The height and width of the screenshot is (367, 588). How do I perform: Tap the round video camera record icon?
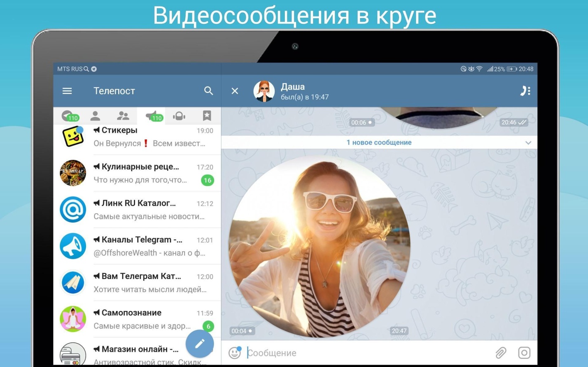524,353
